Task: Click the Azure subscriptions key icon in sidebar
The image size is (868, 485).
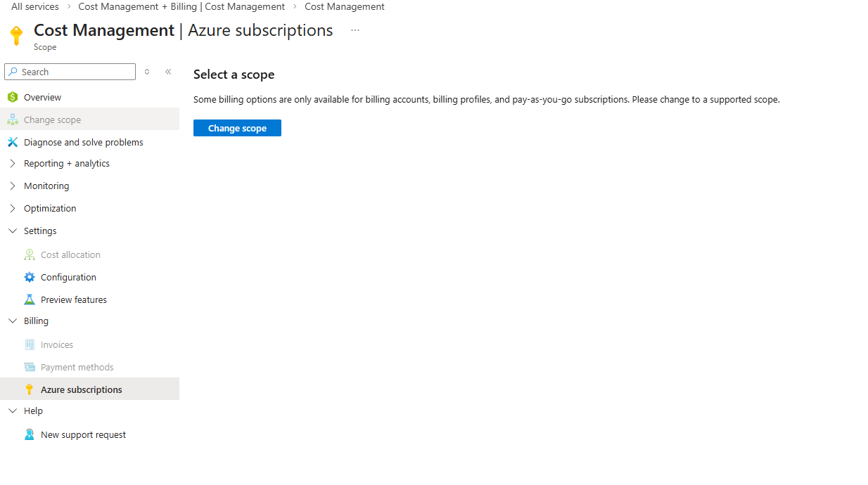Action: [x=30, y=389]
